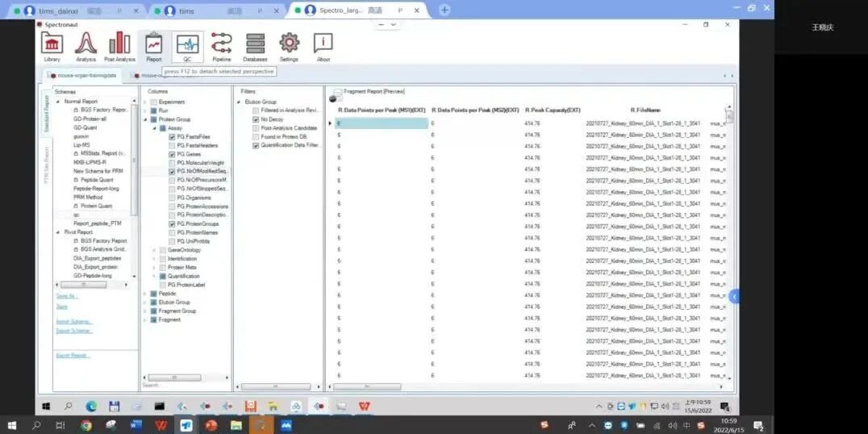Uncheck the PG.ProteinGroups column
868x434 pixels.
(x=172, y=223)
